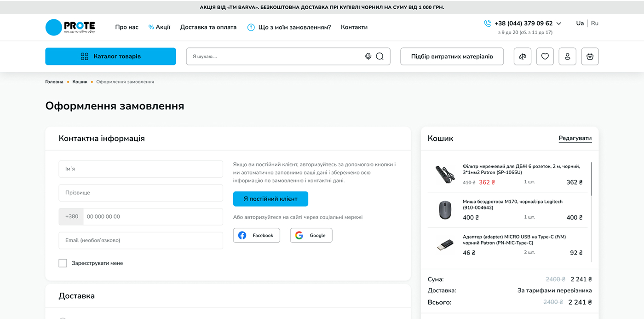Click the cart list scrollbar
Screen dimensions: 644x319
click(591, 180)
